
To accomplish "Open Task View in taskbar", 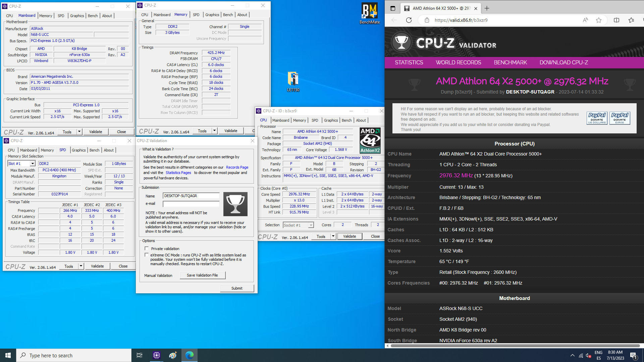I will coord(140,355).
